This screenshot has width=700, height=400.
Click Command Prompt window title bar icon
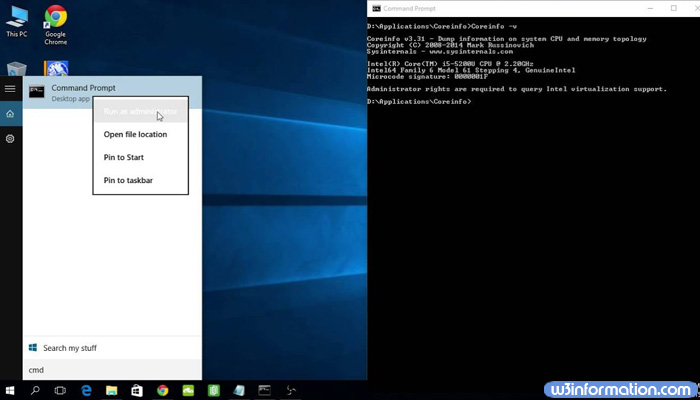(x=376, y=8)
